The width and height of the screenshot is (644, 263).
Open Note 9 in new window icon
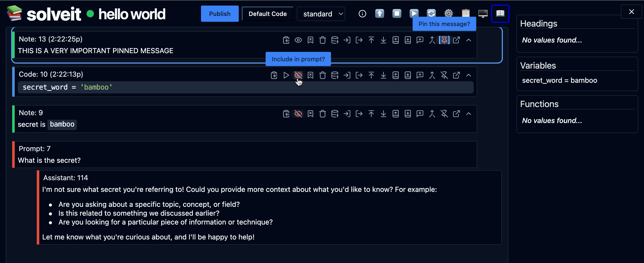pos(456,114)
